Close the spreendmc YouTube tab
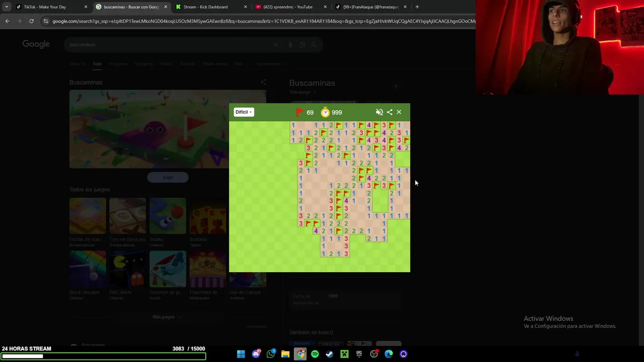644x362 pixels. point(326,7)
